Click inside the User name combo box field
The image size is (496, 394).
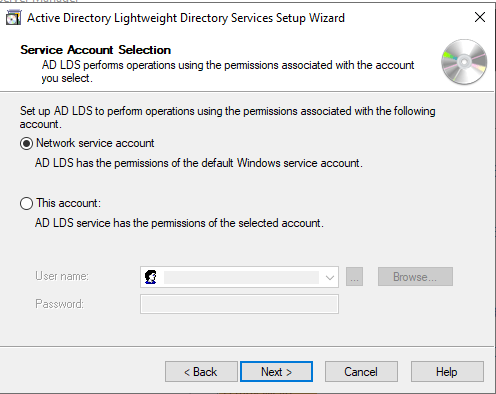[x=239, y=277]
